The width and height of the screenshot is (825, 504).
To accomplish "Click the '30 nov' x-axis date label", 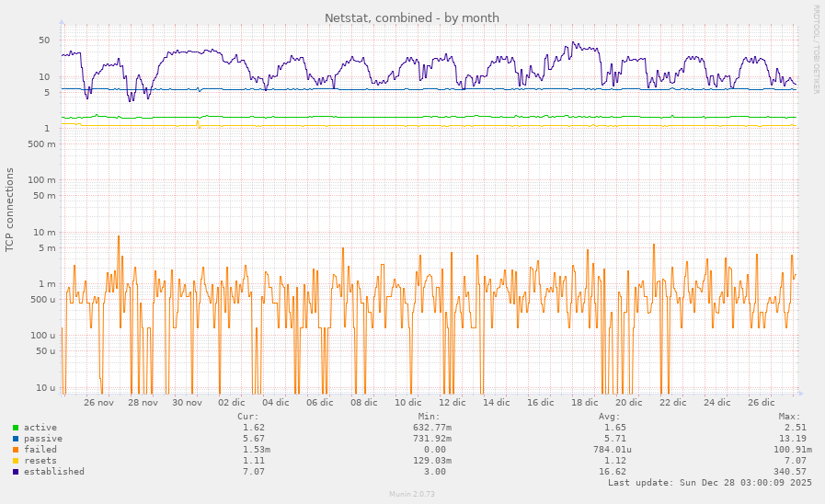I will point(187,403).
